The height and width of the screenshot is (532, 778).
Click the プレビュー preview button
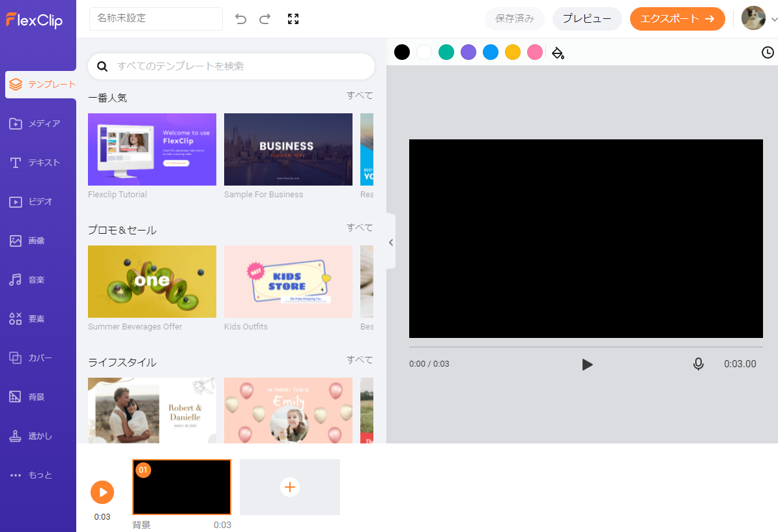pyautogui.click(x=587, y=19)
